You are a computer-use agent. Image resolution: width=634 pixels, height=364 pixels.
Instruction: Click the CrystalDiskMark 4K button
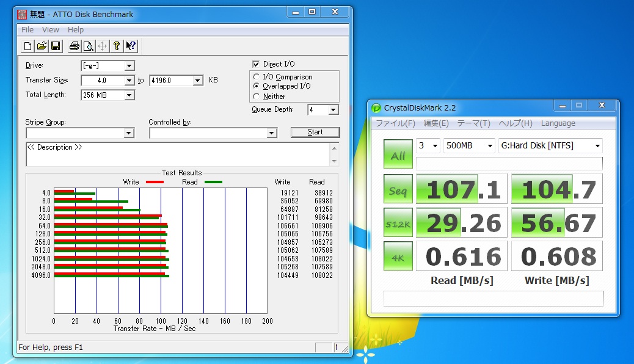398,256
